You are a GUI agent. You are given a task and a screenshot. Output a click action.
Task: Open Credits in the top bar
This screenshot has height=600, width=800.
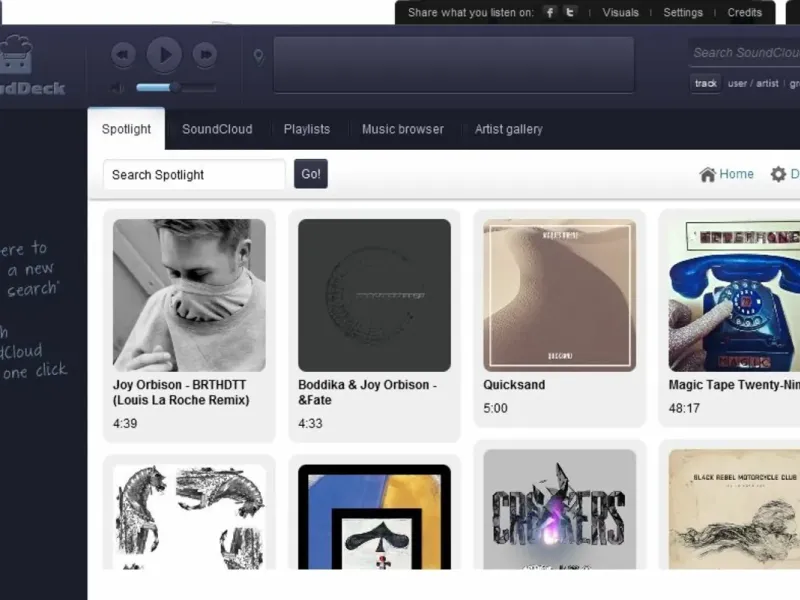[x=744, y=13]
